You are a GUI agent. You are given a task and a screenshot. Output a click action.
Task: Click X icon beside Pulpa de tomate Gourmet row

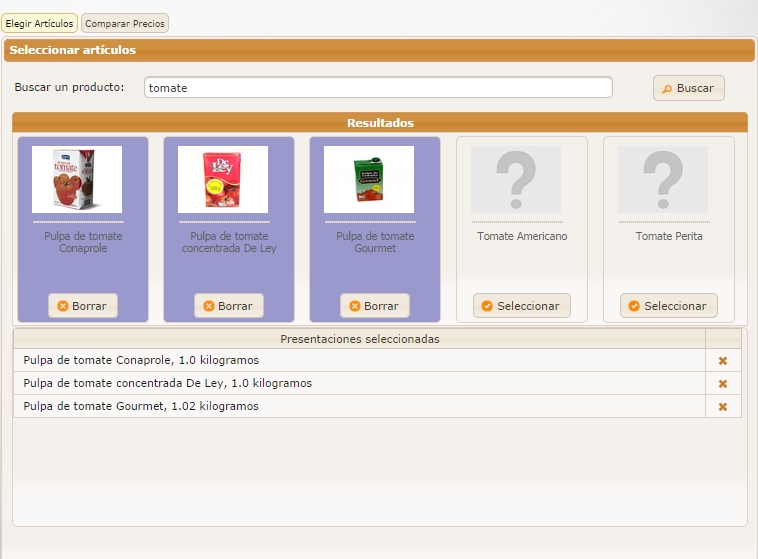click(722, 407)
